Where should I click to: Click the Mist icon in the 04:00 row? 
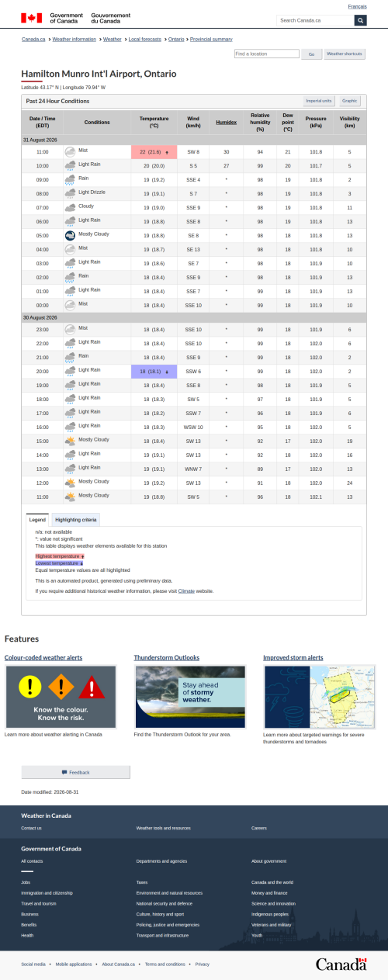70,249
